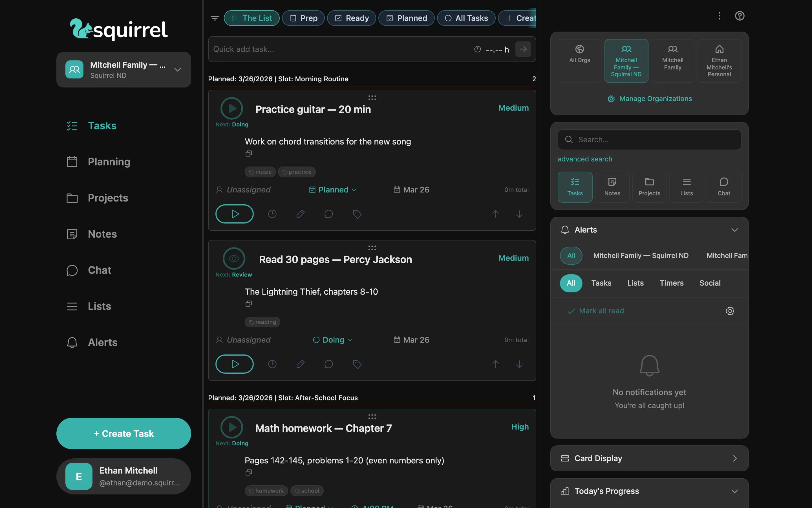
Task: Open Mar 26 date picker on Practice guitar
Action: pyautogui.click(x=411, y=190)
